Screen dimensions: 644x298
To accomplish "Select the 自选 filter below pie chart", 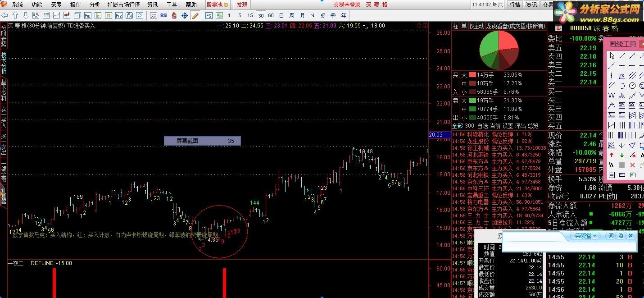I will pyautogui.click(x=482, y=126).
